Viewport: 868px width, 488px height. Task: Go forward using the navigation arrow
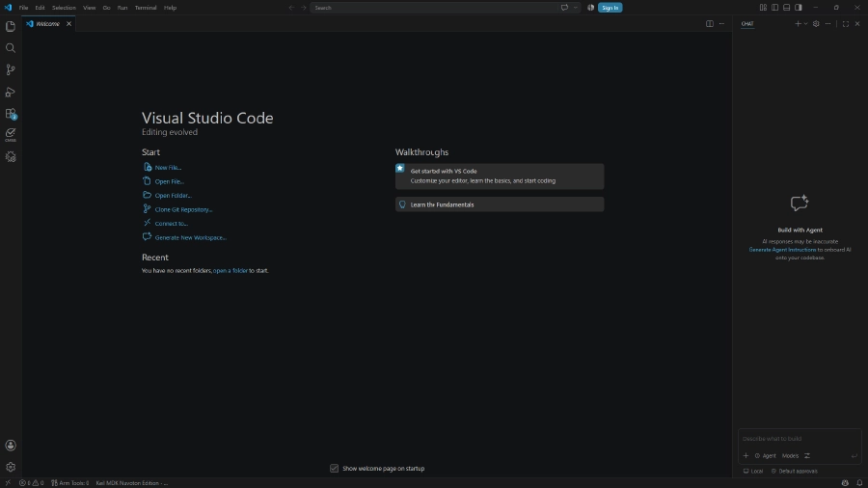click(304, 8)
